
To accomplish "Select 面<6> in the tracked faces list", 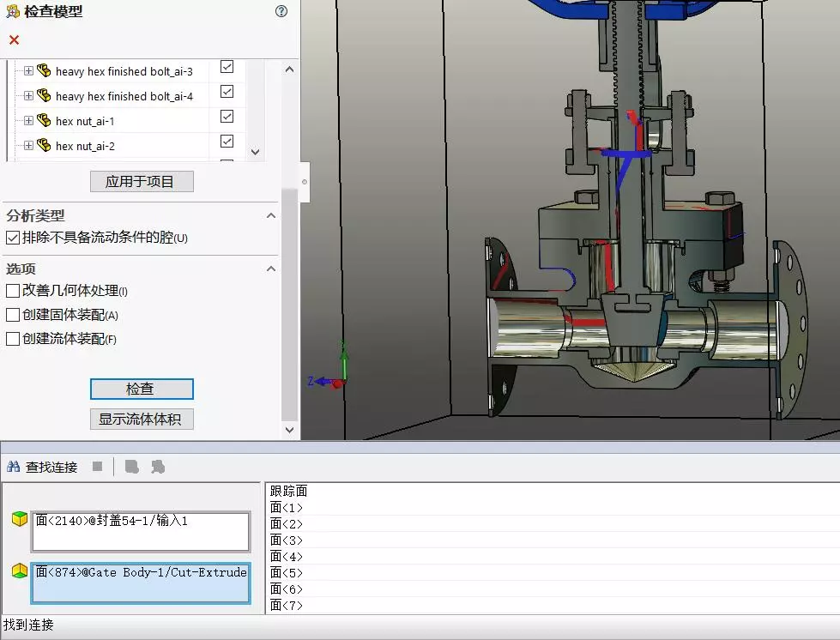I will [x=287, y=589].
